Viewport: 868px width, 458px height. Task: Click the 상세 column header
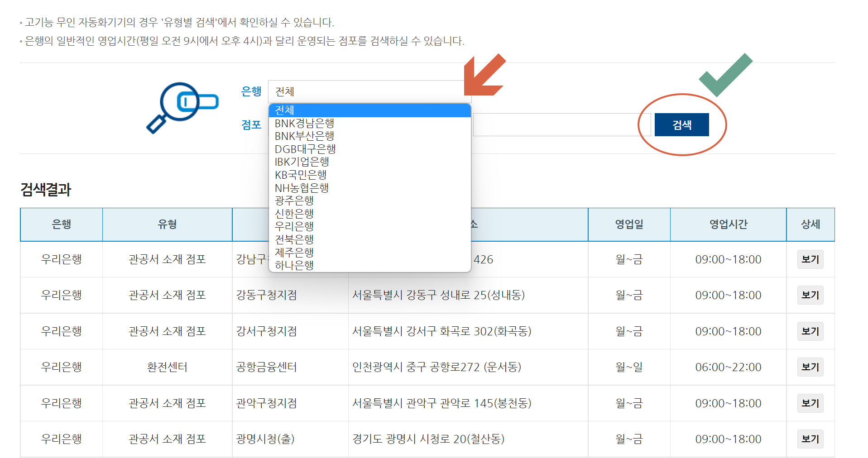810,224
